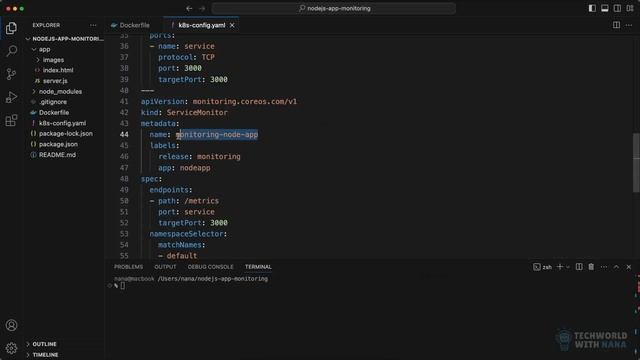Click the ServiceMonitor kind value

[x=197, y=113]
